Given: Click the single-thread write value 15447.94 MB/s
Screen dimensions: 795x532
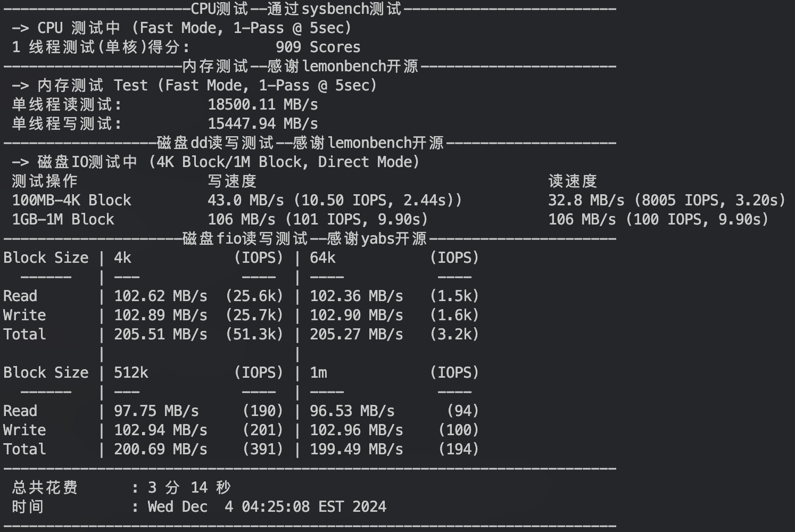Looking at the screenshot, I should point(262,124).
